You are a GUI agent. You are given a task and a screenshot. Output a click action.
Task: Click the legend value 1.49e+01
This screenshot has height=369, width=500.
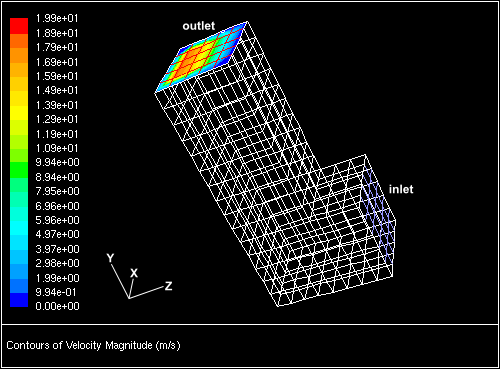click(x=57, y=90)
